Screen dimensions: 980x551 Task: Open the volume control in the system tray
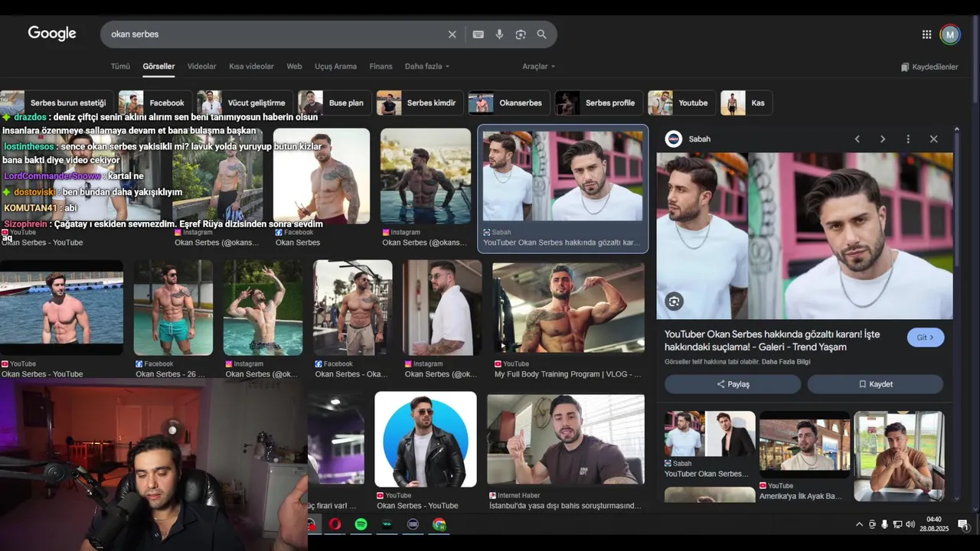[910, 524]
